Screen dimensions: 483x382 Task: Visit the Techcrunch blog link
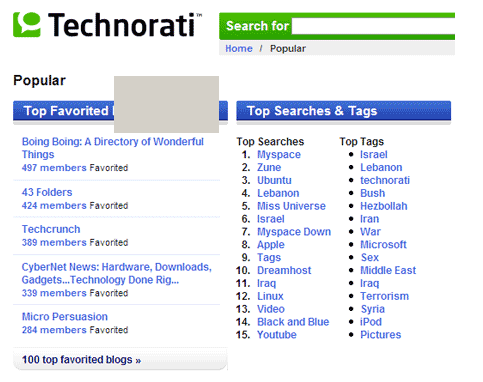[x=51, y=229]
